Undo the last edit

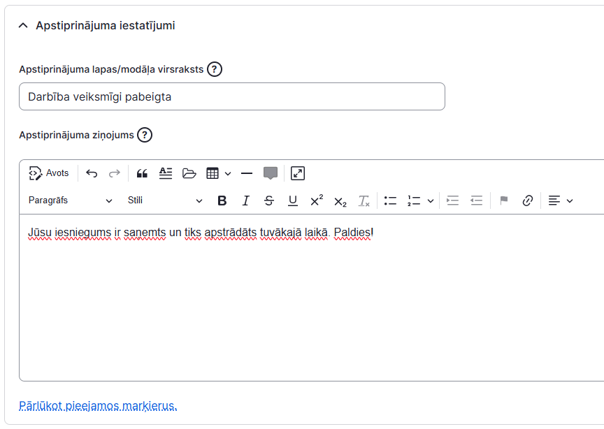point(92,173)
